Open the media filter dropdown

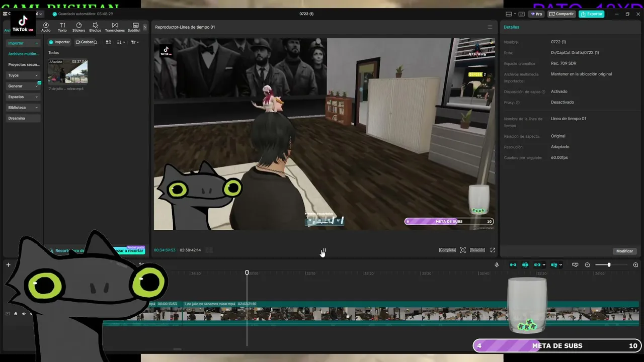134,42
